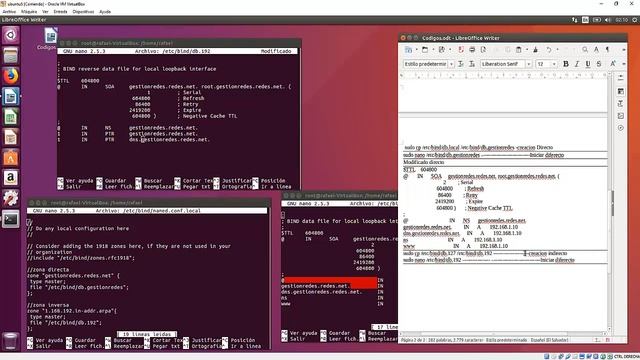Click the Paste icon in Writer
This screenshot has height=360, width=640.
pos(519,50)
